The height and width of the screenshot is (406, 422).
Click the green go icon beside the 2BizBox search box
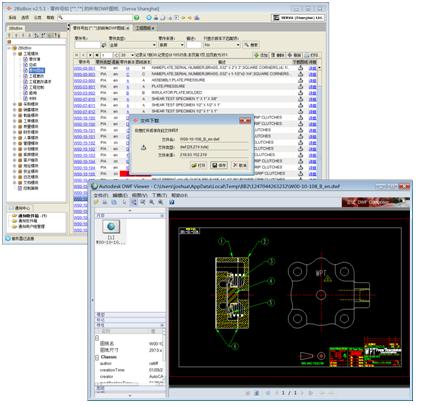point(136,18)
